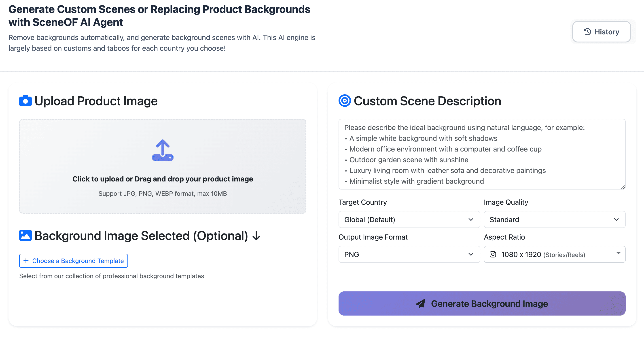644x337 pixels.
Task: Click the Instagram icon in Aspect Ratio selector
Action: [493, 254]
